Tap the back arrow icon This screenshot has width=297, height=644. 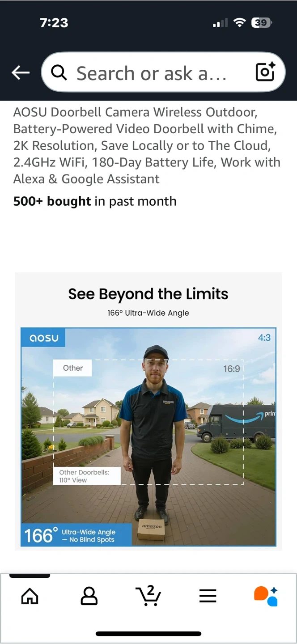pyautogui.click(x=21, y=72)
